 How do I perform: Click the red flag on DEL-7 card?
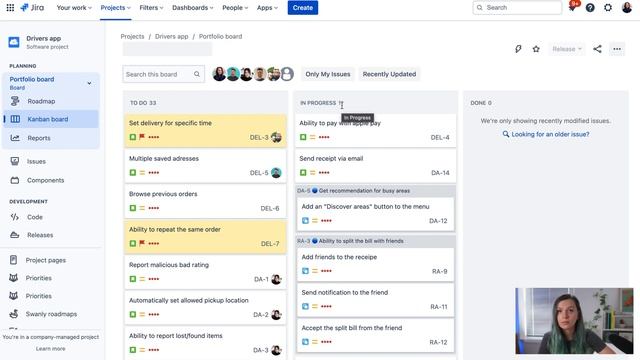click(142, 243)
